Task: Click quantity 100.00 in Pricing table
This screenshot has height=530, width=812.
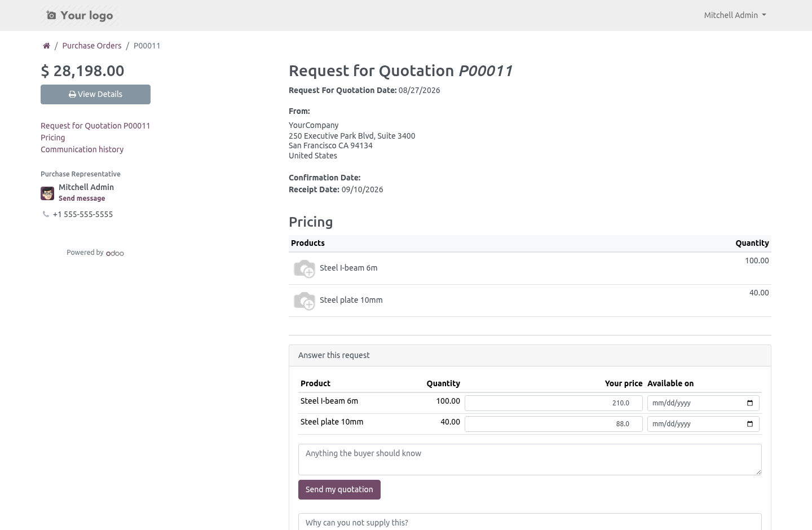Action: click(757, 260)
